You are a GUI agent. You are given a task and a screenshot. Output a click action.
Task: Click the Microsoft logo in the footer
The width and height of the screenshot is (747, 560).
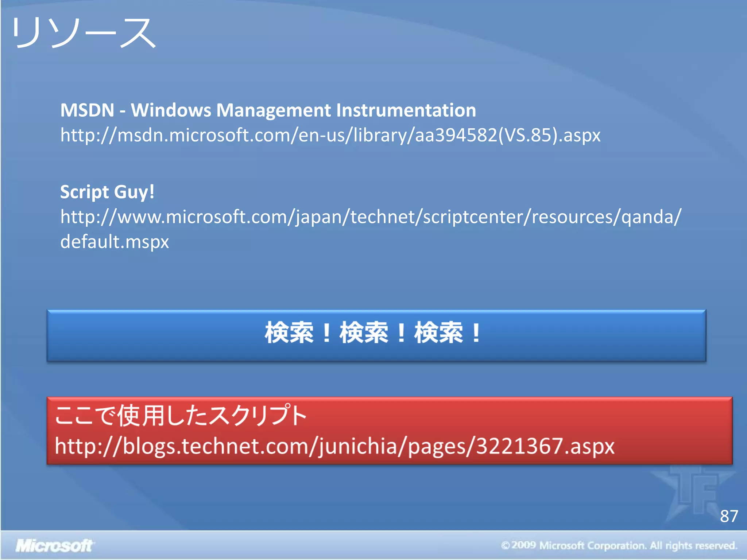pos(54,546)
